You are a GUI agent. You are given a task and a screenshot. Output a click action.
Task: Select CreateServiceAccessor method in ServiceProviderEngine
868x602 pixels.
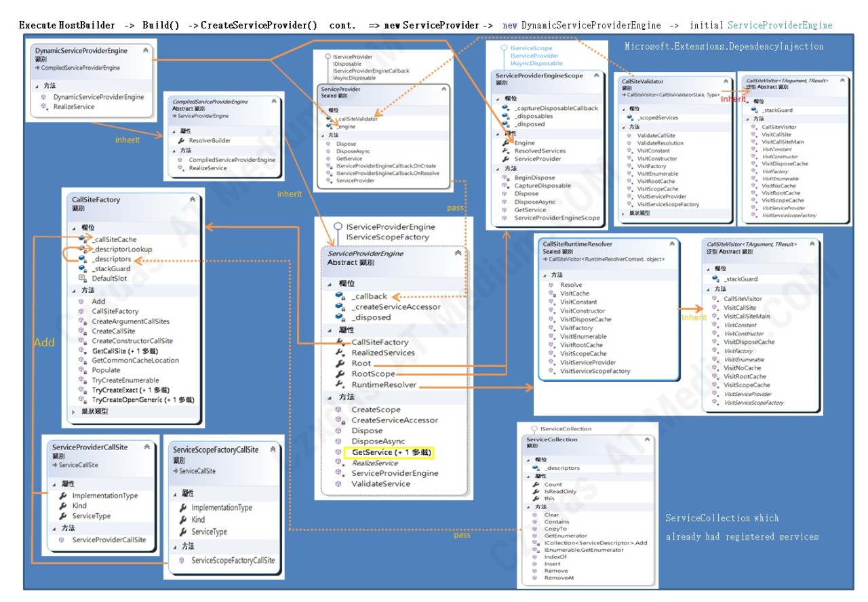point(395,420)
